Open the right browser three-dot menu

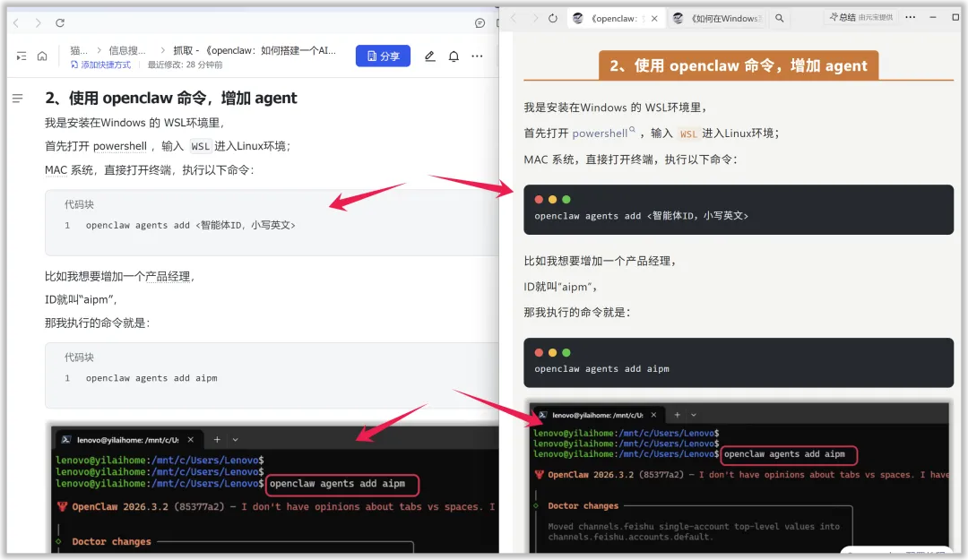pyautogui.click(x=911, y=17)
